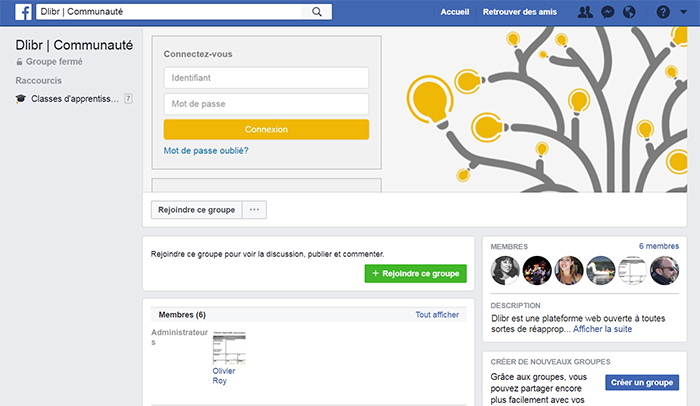Open the Olivier Roy profile link
Image resolution: width=700 pixels, height=406 pixels.
click(x=224, y=376)
